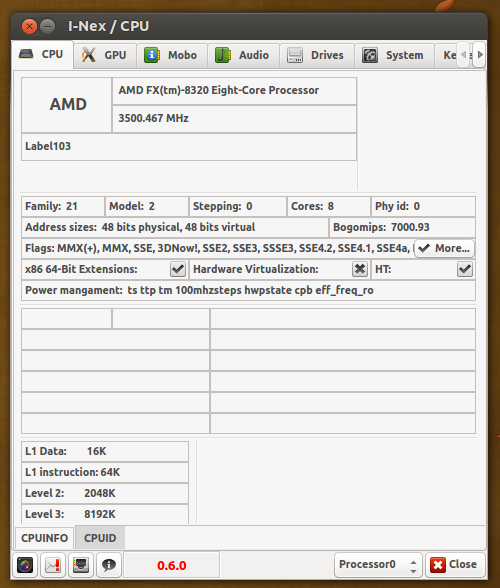The height and width of the screenshot is (588, 500).
Task: Click the red X icon on Close button
Action: [438, 565]
